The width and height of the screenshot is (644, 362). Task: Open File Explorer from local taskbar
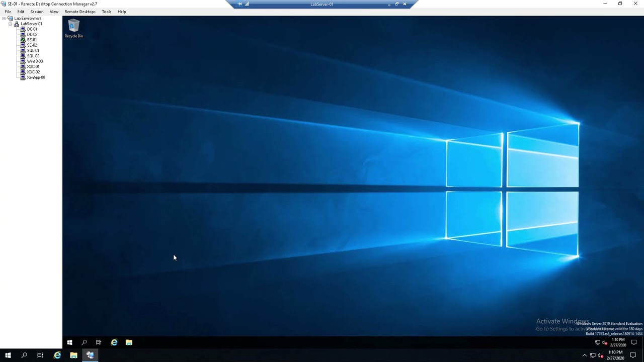[73, 355]
